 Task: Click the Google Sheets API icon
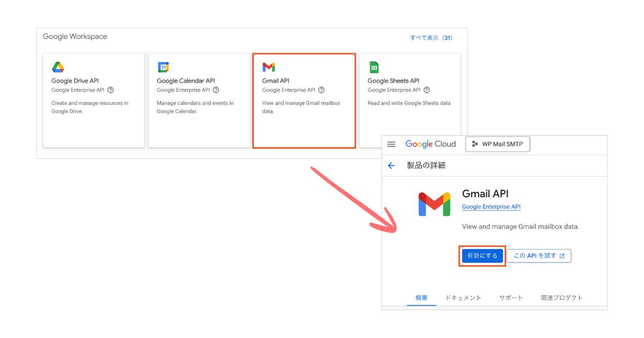(374, 67)
